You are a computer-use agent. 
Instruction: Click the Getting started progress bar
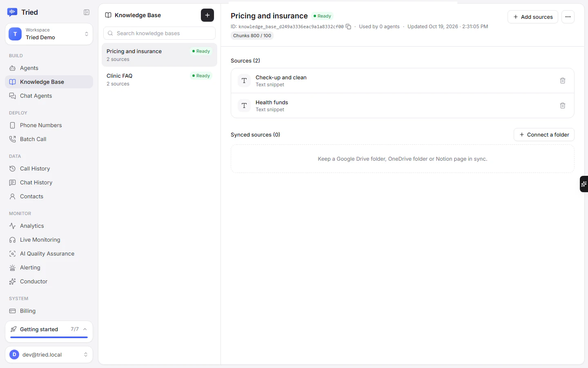click(x=49, y=337)
